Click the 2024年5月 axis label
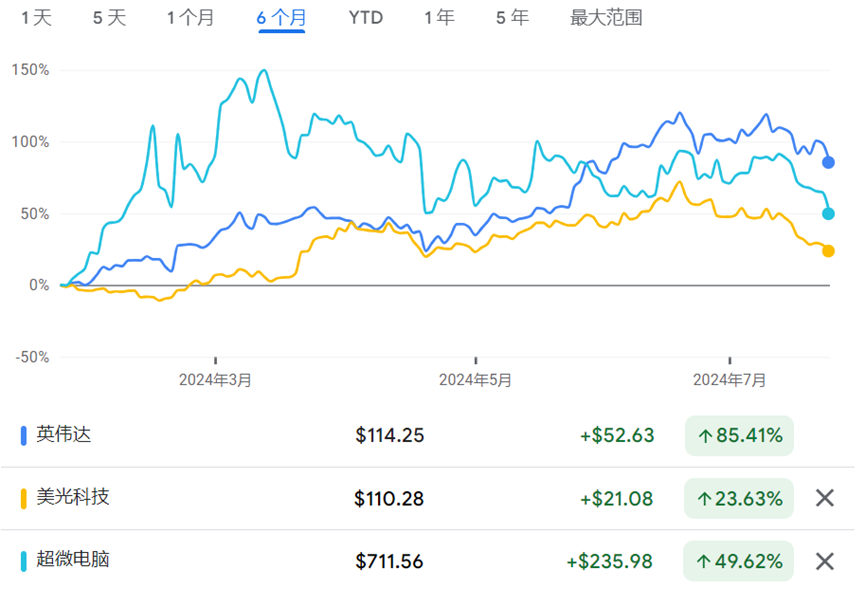This screenshot has width=865, height=589. pyautogui.click(x=475, y=380)
